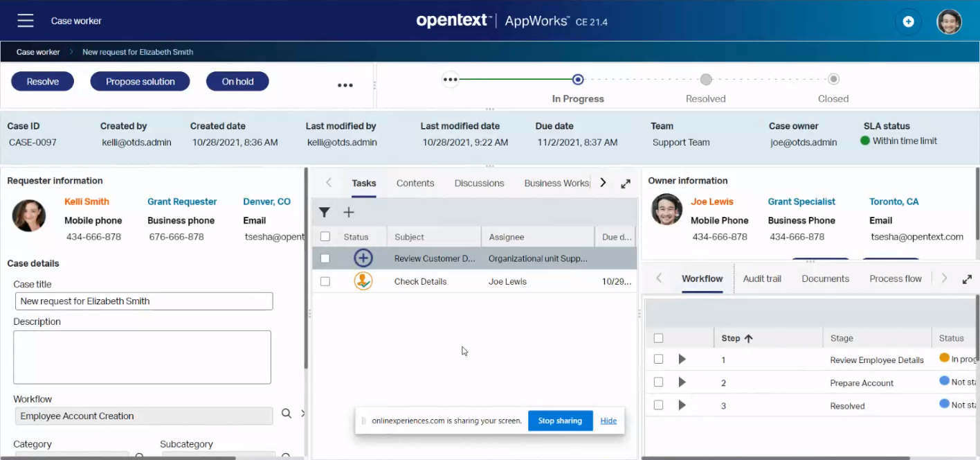Click the Resolved stage marker in progress bar
Screen dimensions: 980x460
coord(705,80)
